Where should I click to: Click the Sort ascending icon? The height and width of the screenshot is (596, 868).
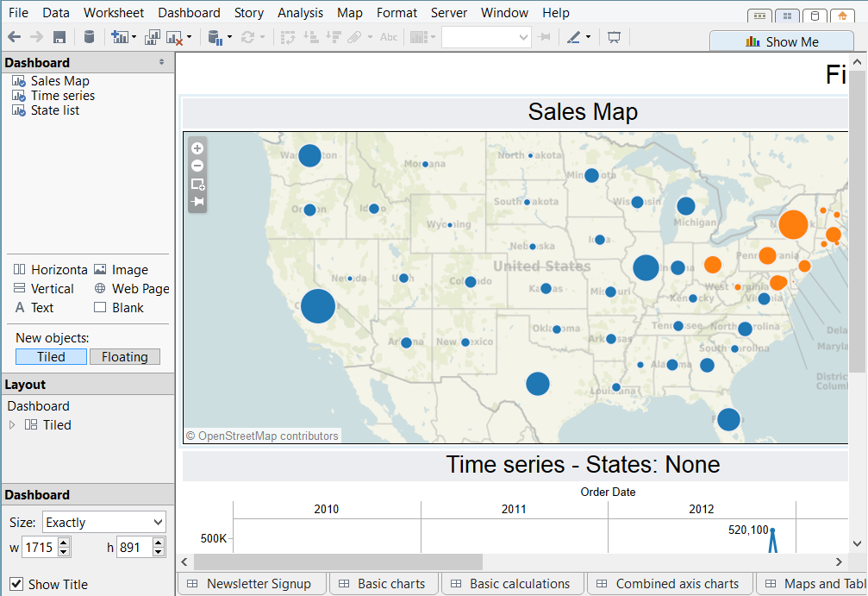click(311, 37)
